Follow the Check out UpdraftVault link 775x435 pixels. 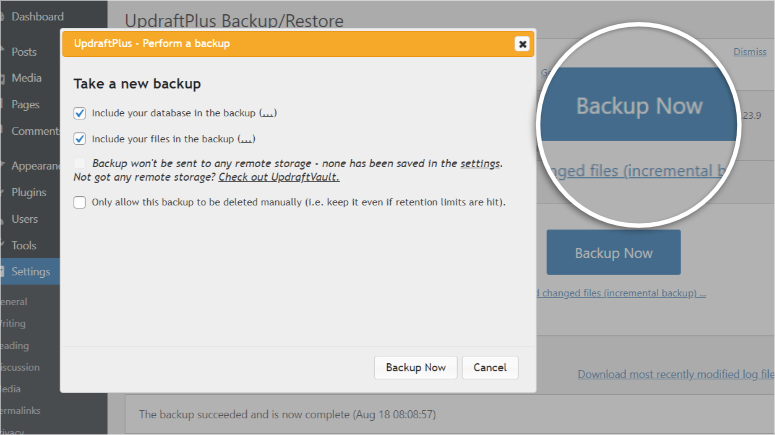pyautogui.click(x=279, y=177)
